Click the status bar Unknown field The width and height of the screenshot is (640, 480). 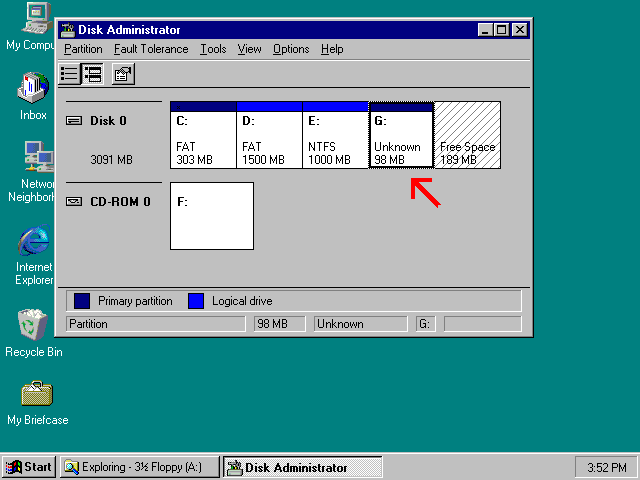pyautogui.click(x=360, y=324)
